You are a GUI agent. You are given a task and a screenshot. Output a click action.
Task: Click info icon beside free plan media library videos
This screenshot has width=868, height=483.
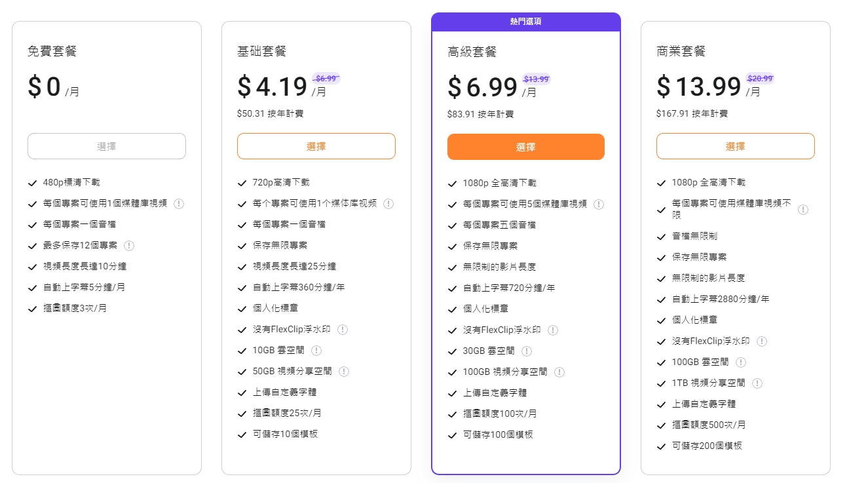179,204
